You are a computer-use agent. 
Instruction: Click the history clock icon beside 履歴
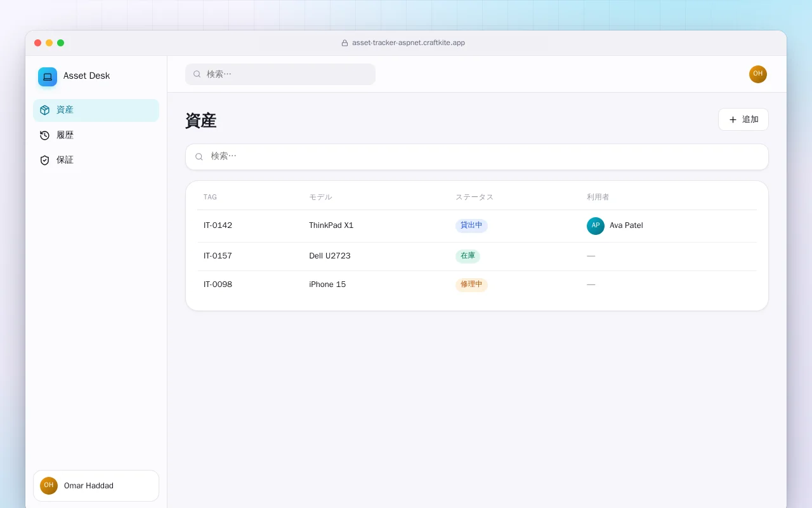pyautogui.click(x=44, y=135)
